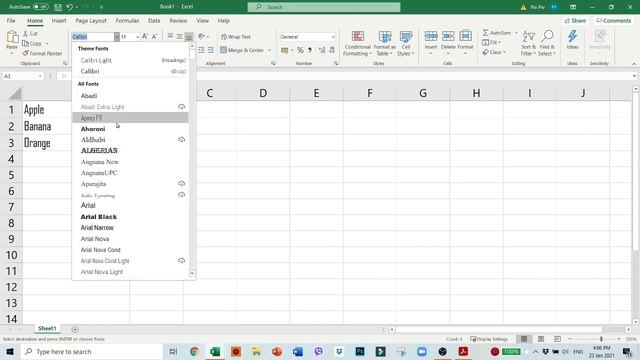The height and width of the screenshot is (360, 640).
Task: Open the File tab
Action: [x=11, y=20]
